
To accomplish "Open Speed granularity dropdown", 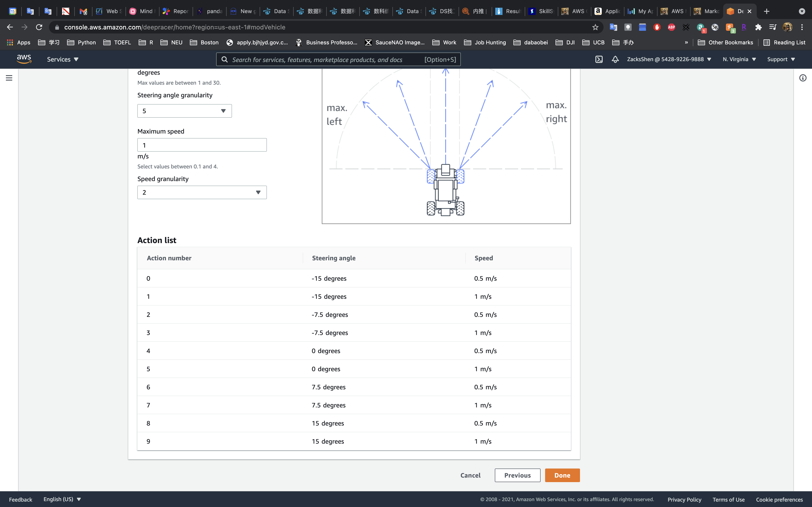I will (202, 192).
